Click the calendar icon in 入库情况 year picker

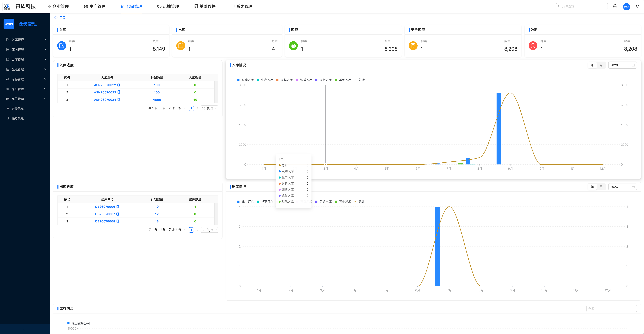pyautogui.click(x=633, y=65)
